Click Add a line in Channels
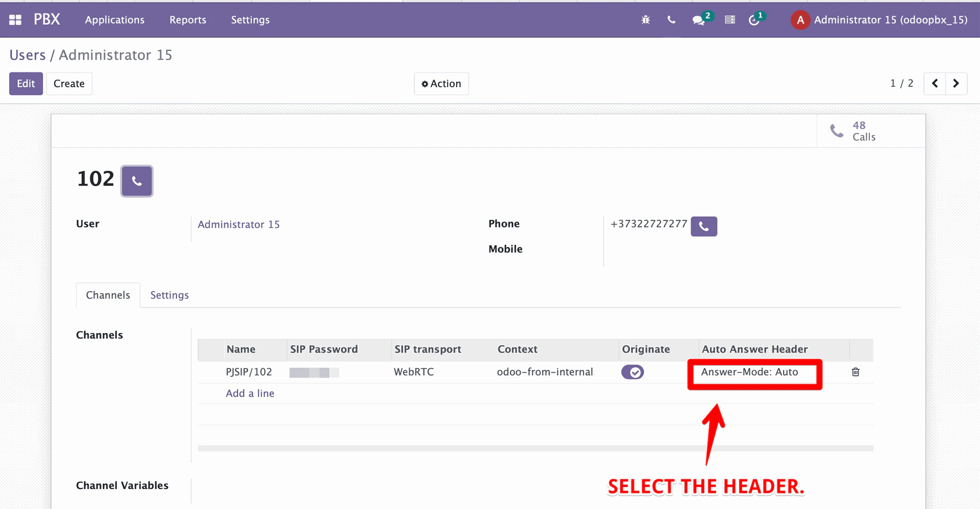 250,393
